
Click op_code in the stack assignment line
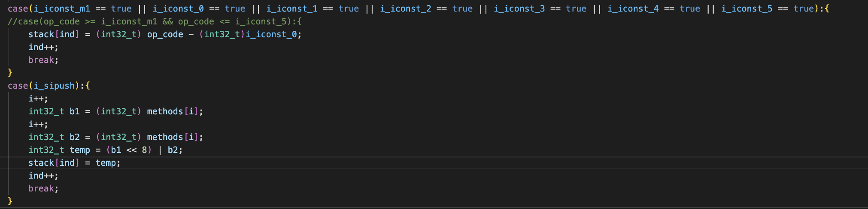pyautogui.click(x=165, y=34)
